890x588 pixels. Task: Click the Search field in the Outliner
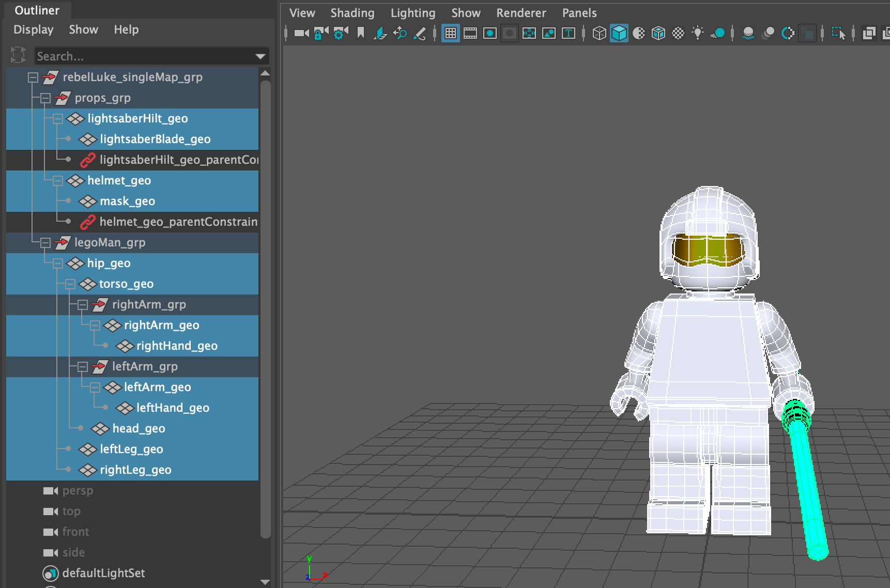coord(145,56)
